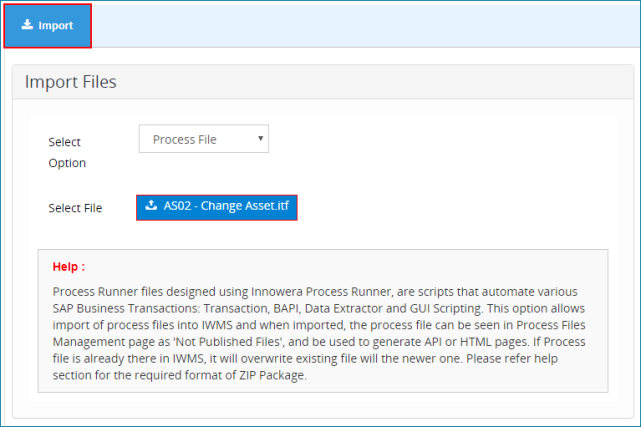The width and height of the screenshot is (641, 427).
Task: Click the Import tab button
Action: point(47,26)
